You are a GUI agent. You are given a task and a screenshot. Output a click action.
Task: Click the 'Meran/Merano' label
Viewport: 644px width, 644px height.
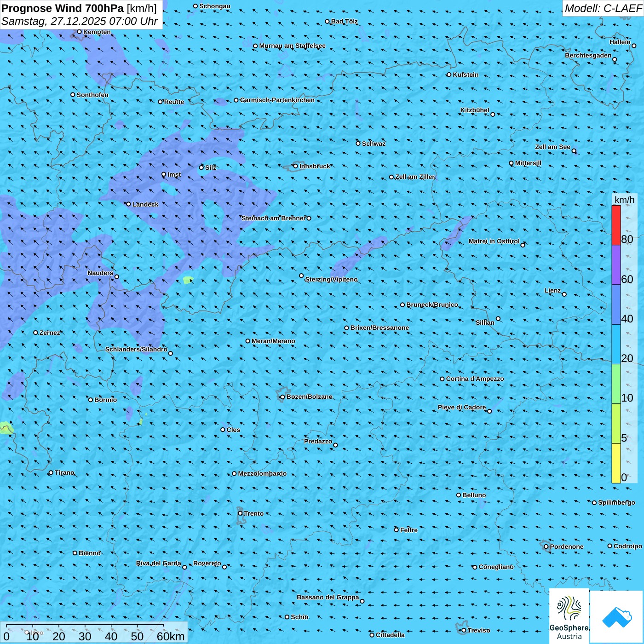click(x=273, y=341)
